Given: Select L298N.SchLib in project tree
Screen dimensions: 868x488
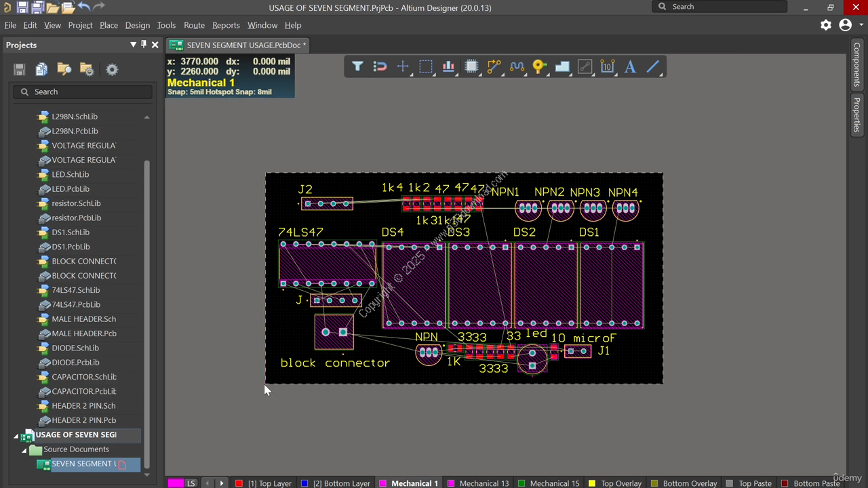Looking at the screenshot, I should (75, 117).
